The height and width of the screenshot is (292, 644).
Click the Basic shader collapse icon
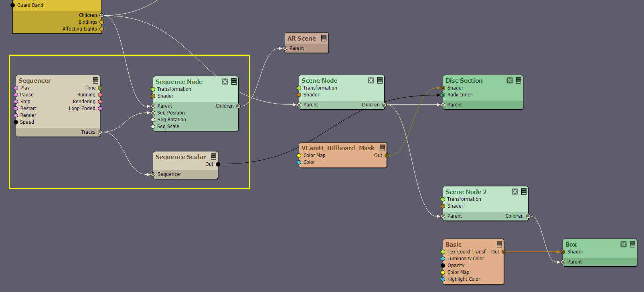click(x=499, y=244)
